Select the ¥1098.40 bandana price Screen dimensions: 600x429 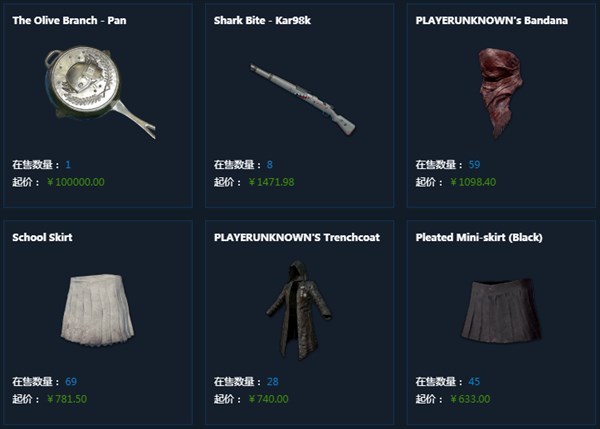point(473,182)
